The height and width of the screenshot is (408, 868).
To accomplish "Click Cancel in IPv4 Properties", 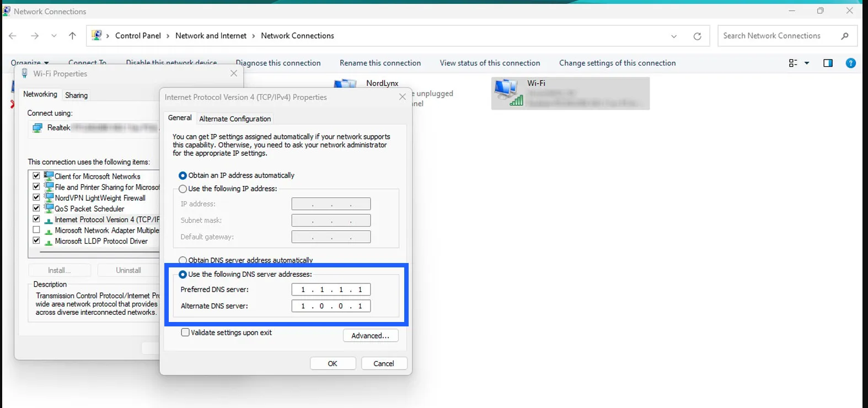I will 384,363.
